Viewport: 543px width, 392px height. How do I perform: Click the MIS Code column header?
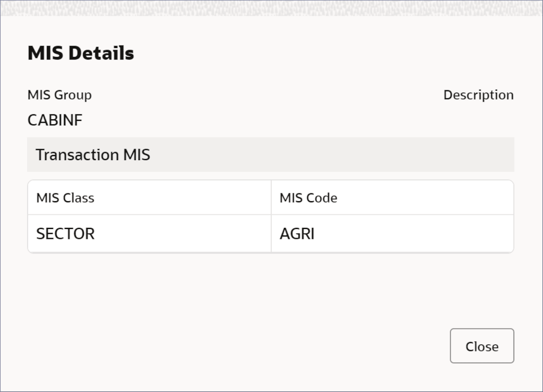point(308,198)
